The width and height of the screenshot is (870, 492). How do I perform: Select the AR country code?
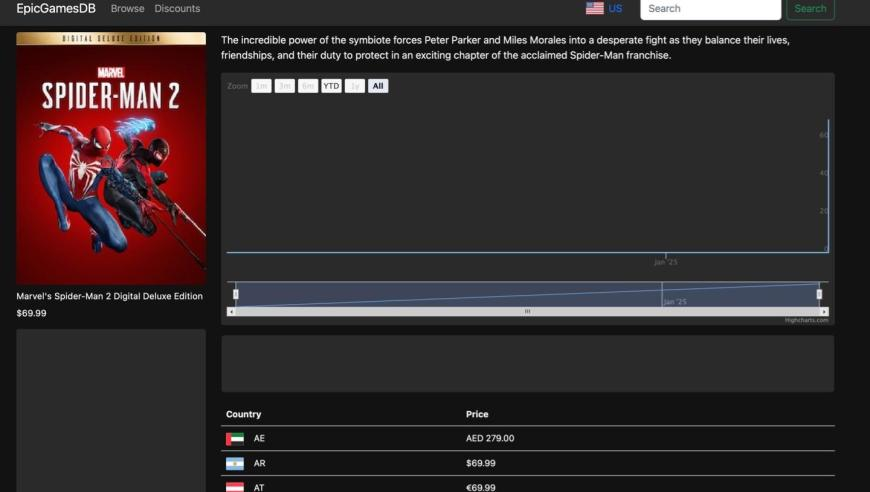tap(260, 463)
